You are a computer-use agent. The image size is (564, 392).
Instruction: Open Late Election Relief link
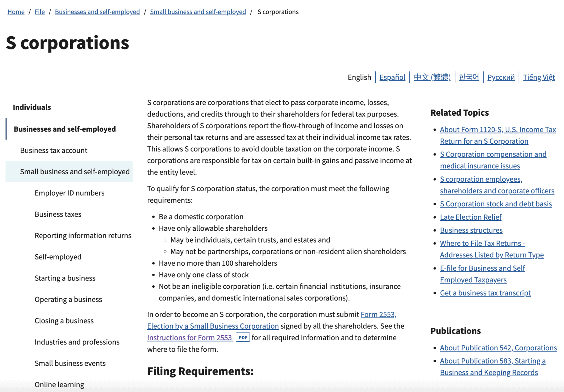[x=471, y=217]
